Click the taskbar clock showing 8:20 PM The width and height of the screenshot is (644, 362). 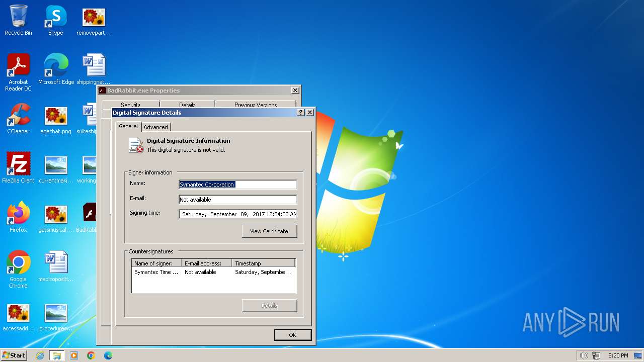618,355
